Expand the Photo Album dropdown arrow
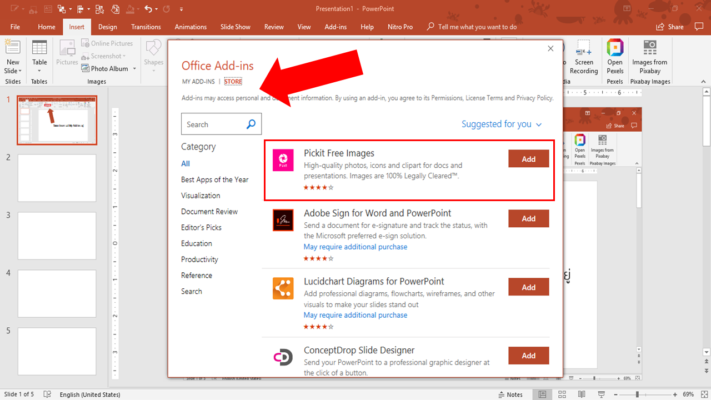This screenshot has height=400, width=711. click(x=134, y=69)
